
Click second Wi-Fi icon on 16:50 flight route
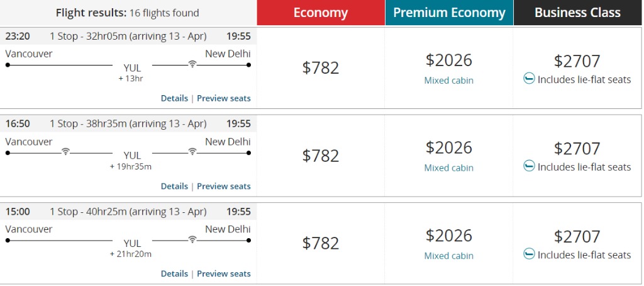click(x=192, y=152)
